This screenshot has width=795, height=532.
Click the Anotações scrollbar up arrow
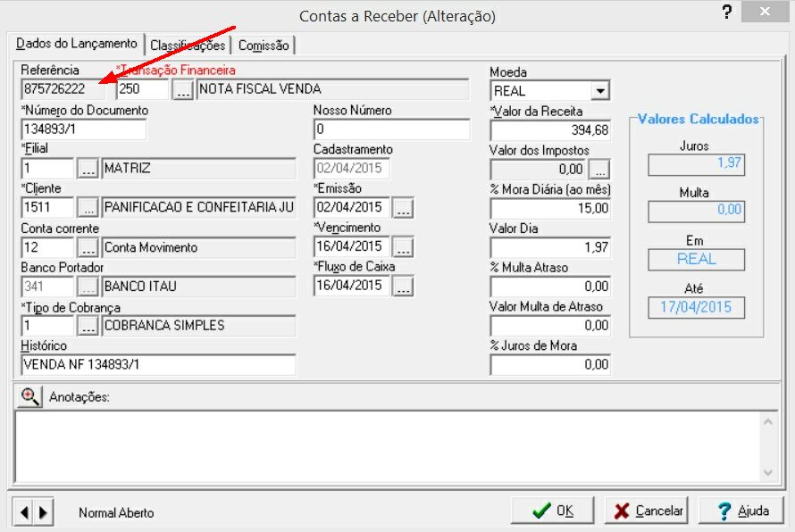[x=768, y=421]
